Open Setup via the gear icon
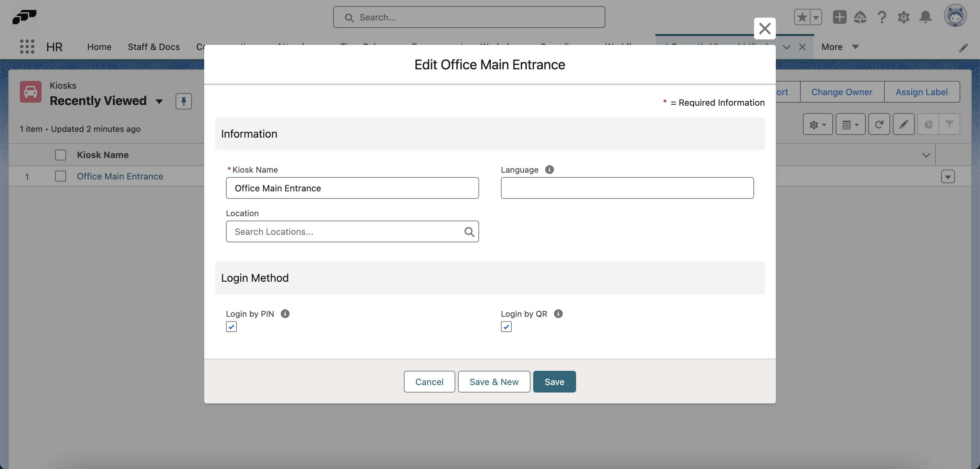This screenshot has height=469, width=980. click(x=903, y=17)
